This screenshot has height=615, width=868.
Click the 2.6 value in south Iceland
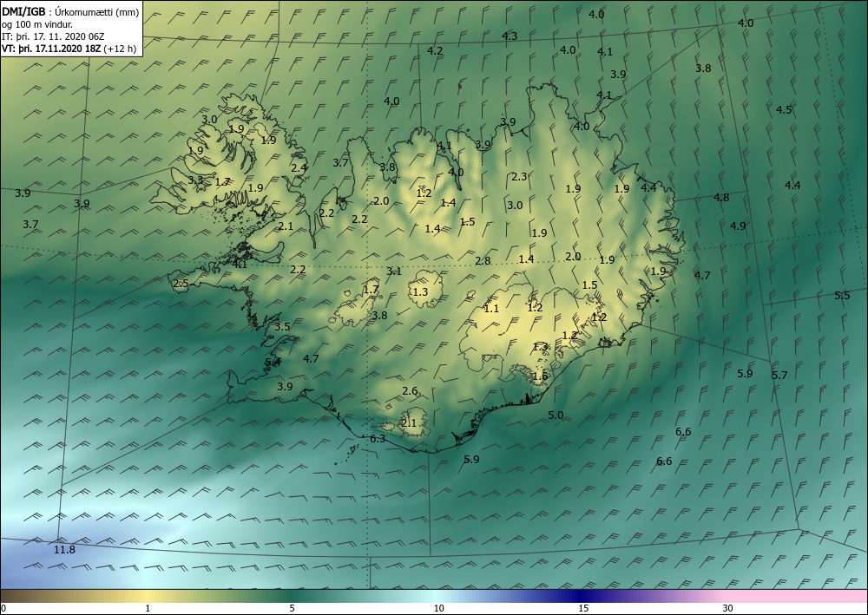tap(410, 391)
